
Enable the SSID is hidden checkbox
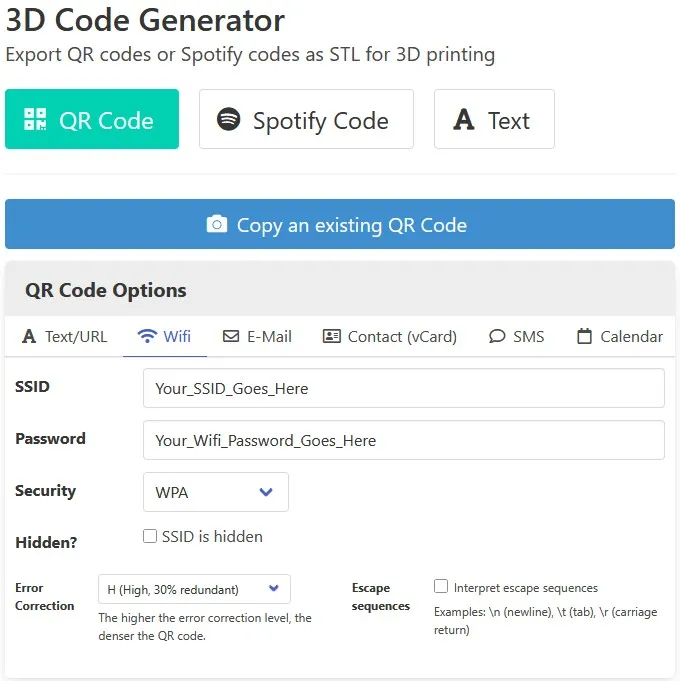point(150,536)
